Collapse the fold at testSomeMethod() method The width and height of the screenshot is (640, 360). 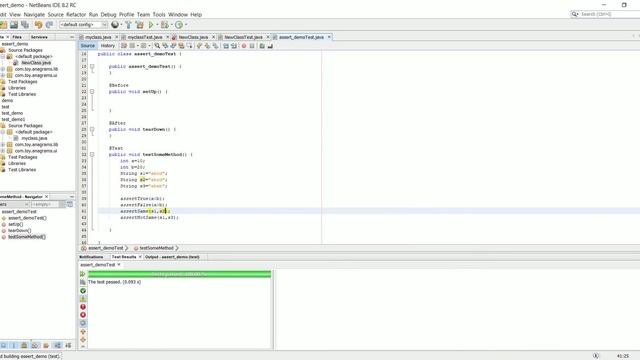pyautogui.click(x=92, y=155)
